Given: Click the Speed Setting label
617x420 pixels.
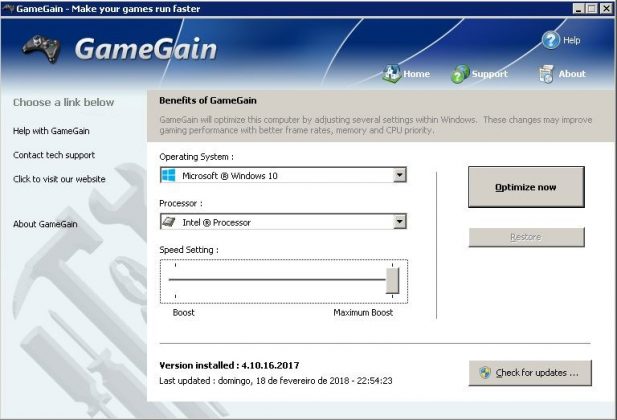Looking at the screenshot, I should point(189,250).
